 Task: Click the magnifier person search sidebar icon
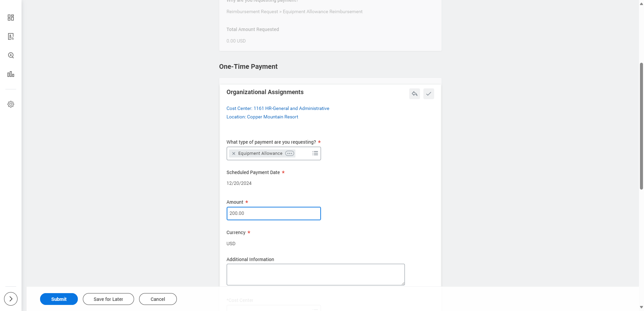click(11, 55)
